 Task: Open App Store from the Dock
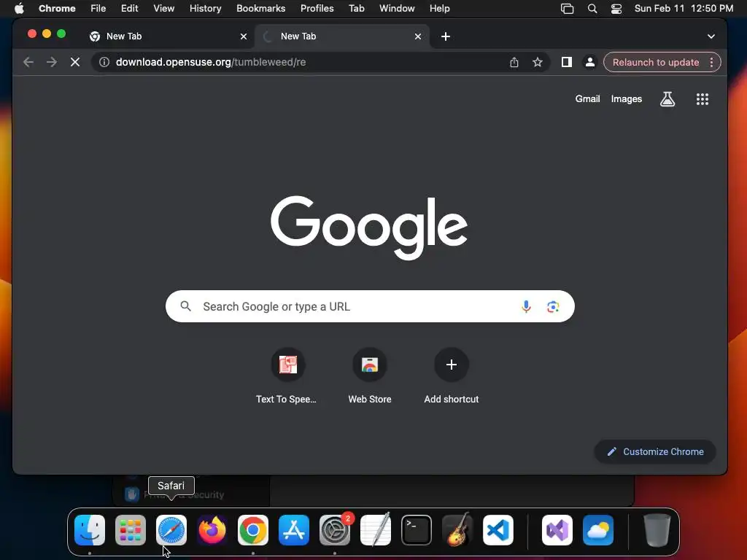click(x=294, y=530)
